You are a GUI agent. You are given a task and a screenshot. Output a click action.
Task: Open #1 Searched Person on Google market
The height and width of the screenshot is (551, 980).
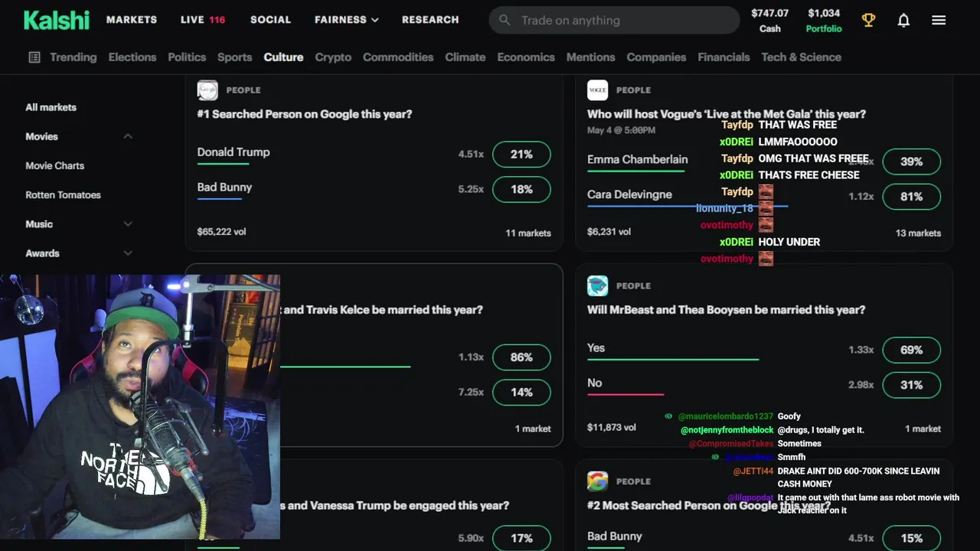(305, 114)
